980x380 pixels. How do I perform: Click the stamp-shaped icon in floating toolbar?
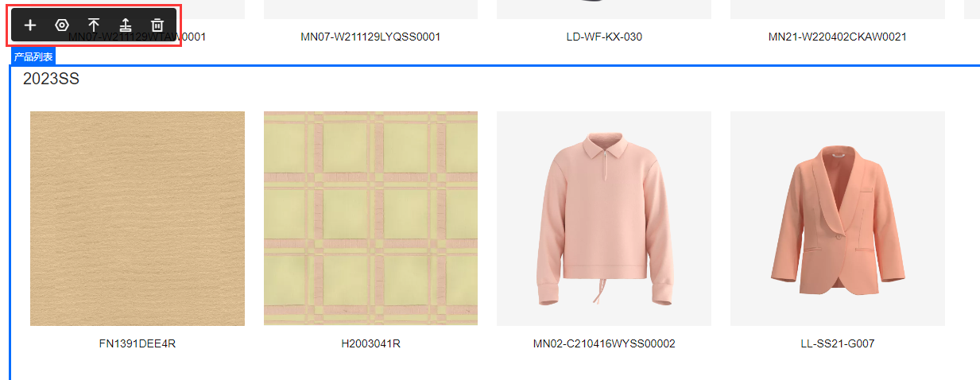point(126,25)
